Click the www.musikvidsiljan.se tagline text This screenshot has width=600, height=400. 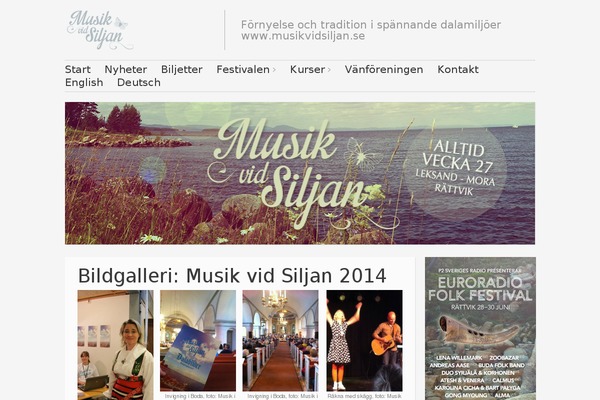[x=303, y=36]
